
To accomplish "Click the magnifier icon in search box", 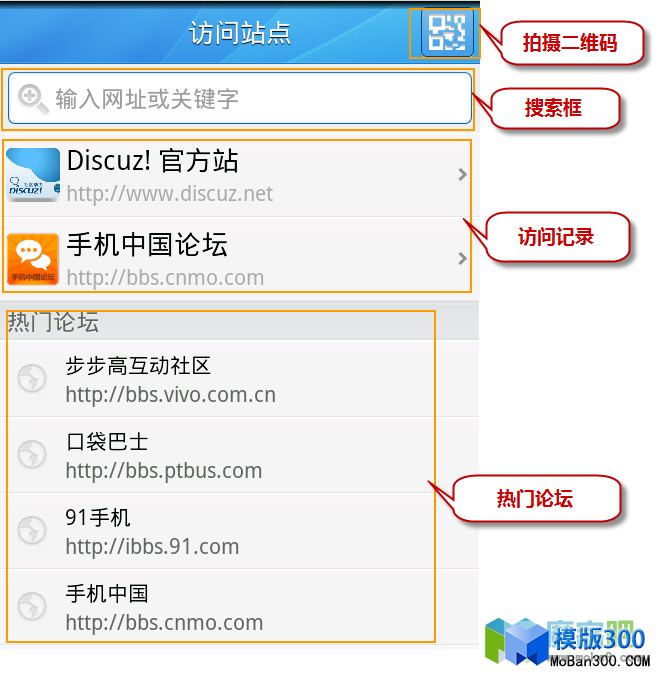I will pyautogui.click(x=33, y=99).
